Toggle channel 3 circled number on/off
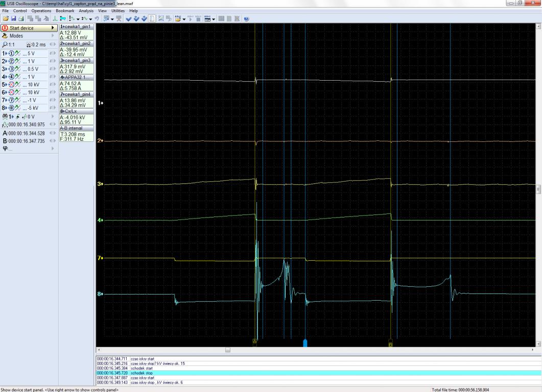This screenshot has height=392, width=542. tap(11, 69)
